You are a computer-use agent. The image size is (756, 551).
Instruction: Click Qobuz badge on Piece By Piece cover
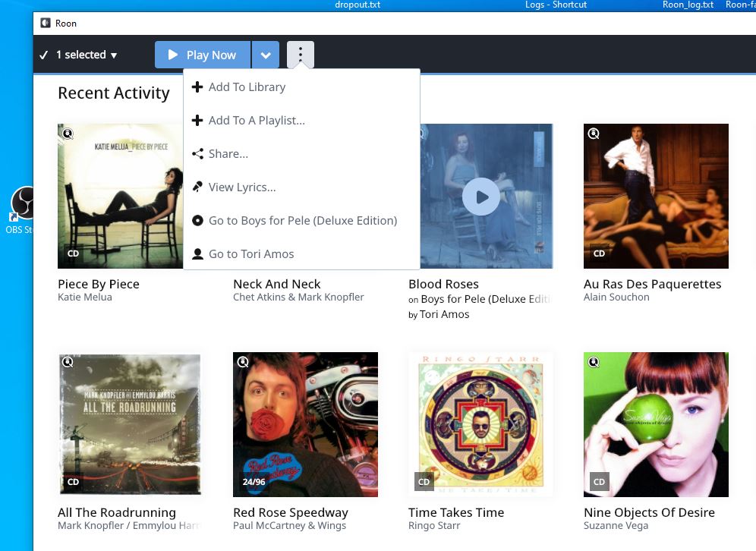(x=68, y=134)
